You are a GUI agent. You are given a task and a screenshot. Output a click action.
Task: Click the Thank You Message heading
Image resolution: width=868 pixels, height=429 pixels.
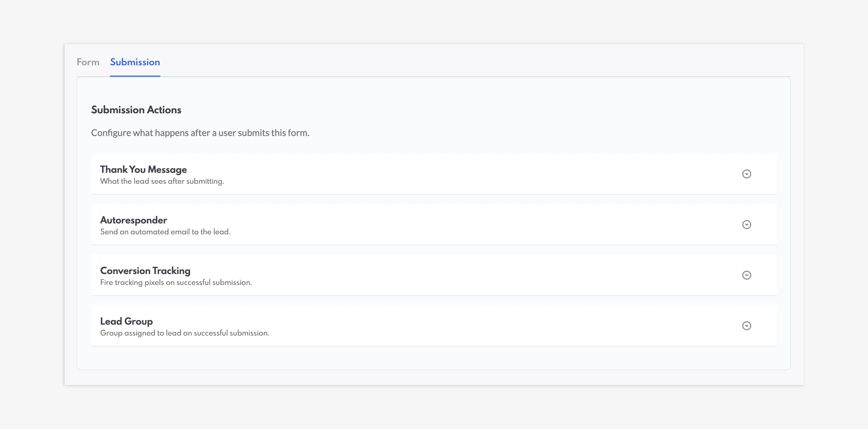click(x=143, y=169)
